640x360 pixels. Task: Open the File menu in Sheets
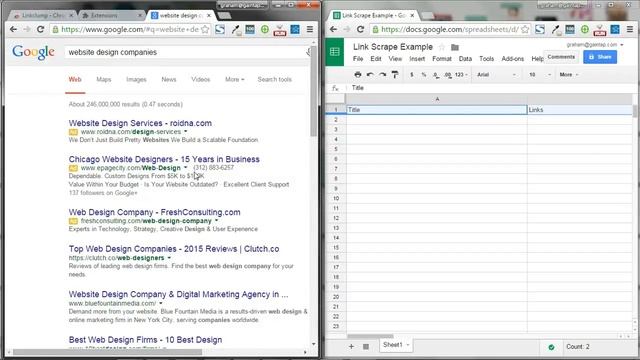pos(358,59)
